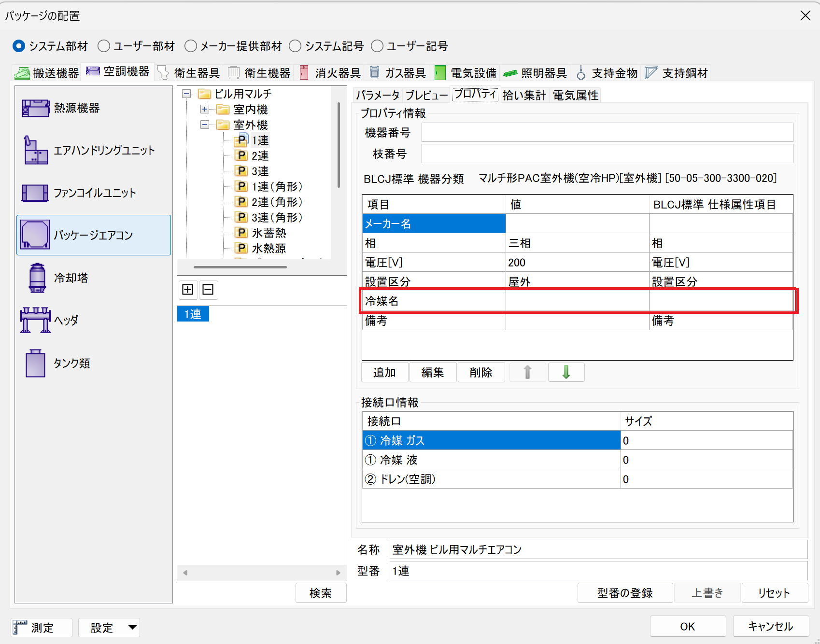Click the 検索 search button
Viewport: 820px width, 644px height.
(321, 593)
